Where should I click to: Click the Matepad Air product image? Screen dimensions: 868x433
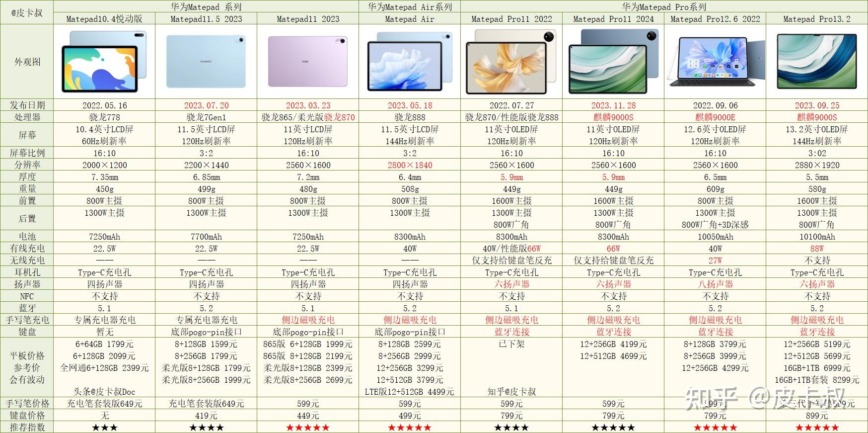[x=410, y=62]
